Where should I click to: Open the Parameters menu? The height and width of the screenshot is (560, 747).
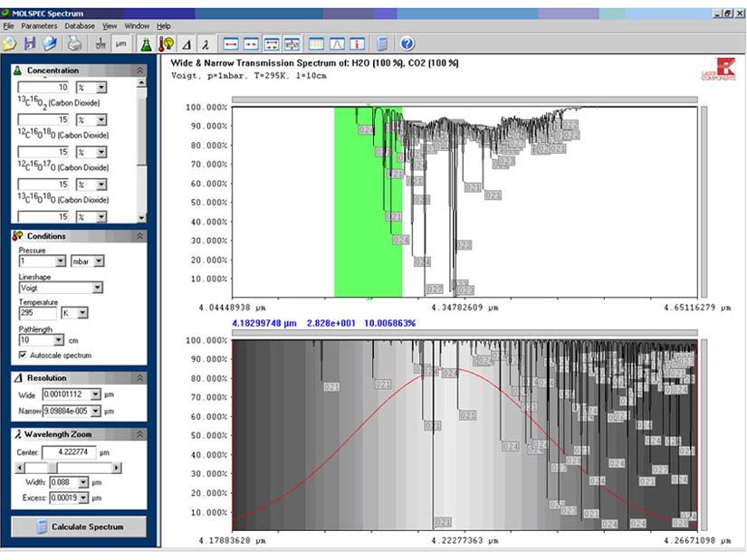(x=39, y=27)
